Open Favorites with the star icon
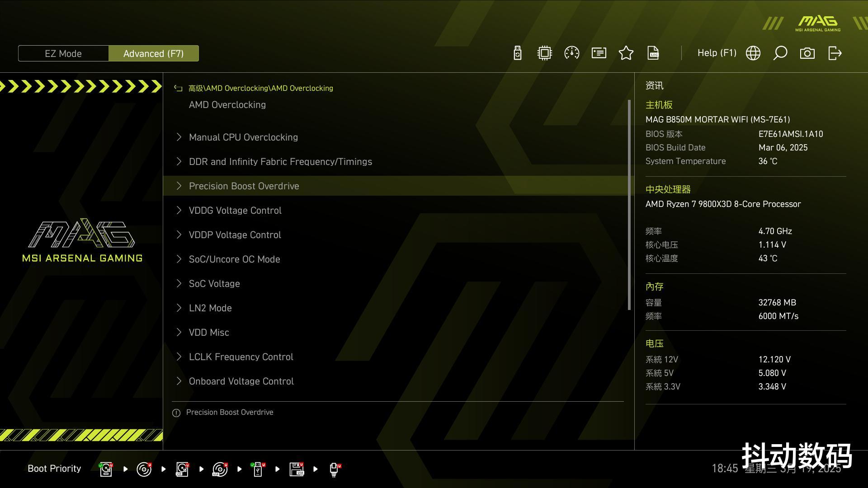868x488 pixels. (626, 53)
